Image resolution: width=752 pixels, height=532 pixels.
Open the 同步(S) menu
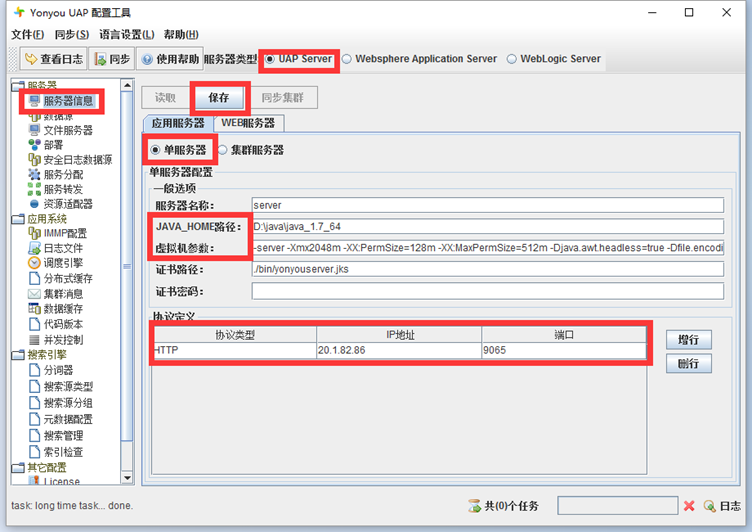tap(71, 35)
